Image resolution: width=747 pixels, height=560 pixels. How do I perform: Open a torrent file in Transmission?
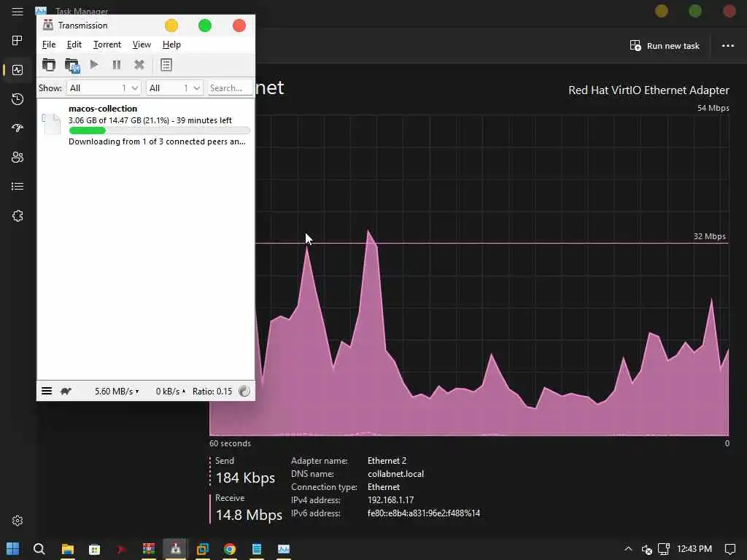pyautogui.click(x=49, y=65)
